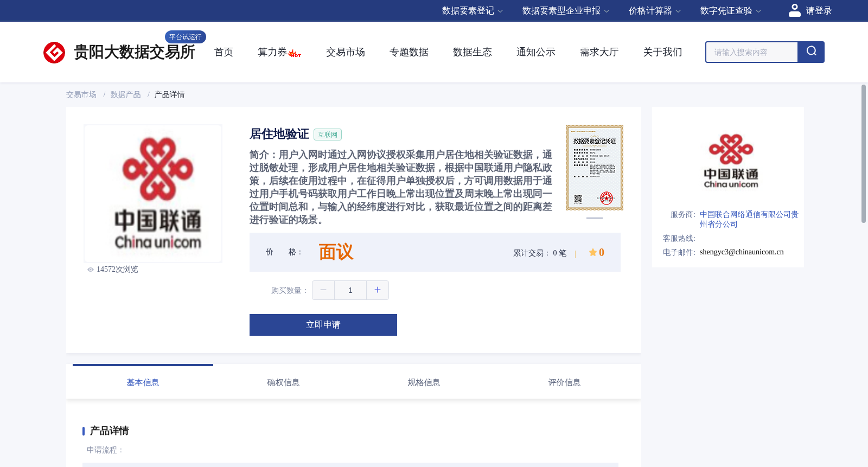Open the 需求大厅 navigation item
Screen dimensions: 868x467
click(599, 52)
